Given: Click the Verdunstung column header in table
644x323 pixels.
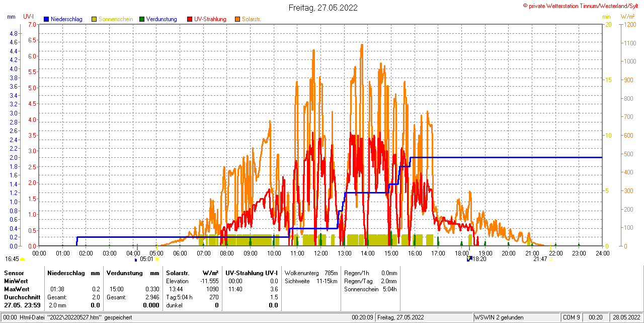Looking at the screenshot, I should (124, 273).
